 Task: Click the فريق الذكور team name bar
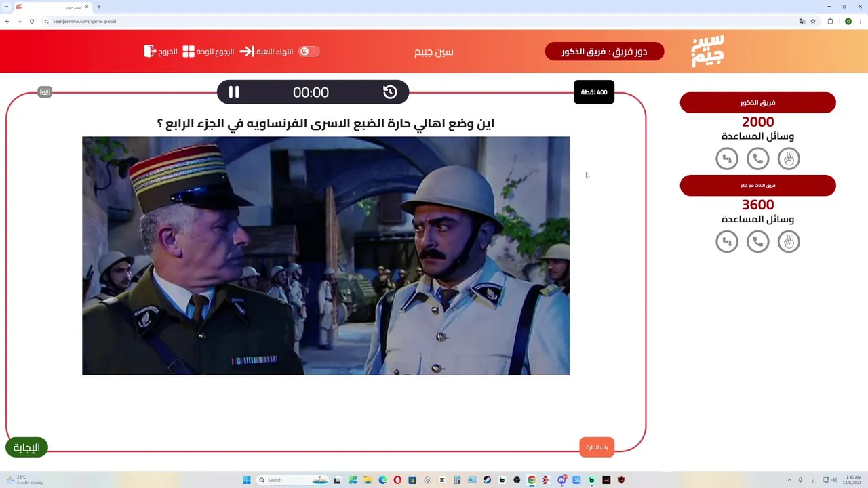point(757,102)
